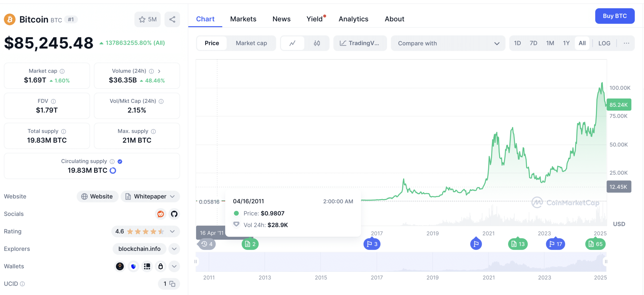This screenshot has width=644, height=295.
Task: Open the About tab
Action: coord(394,19)
